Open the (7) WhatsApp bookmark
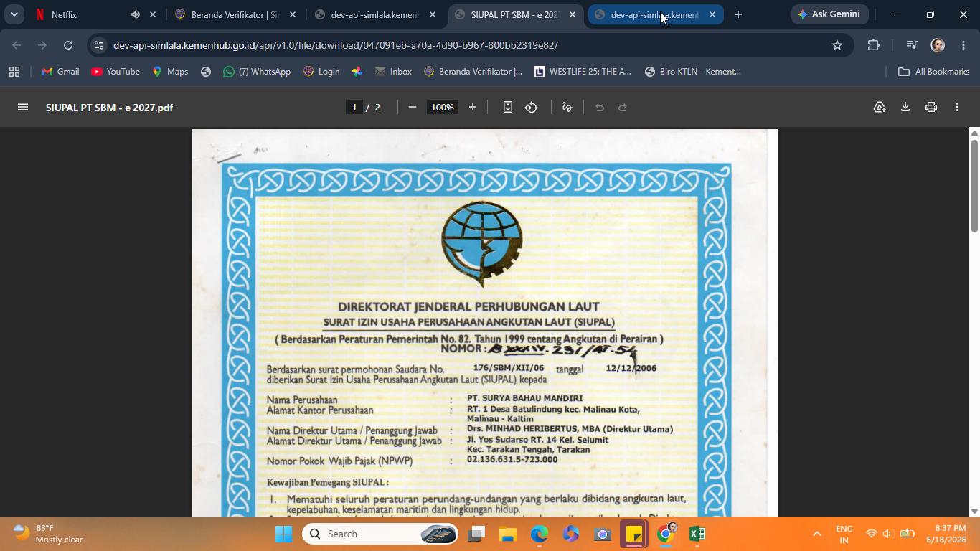The image size is (980, 551). point(257,72)
